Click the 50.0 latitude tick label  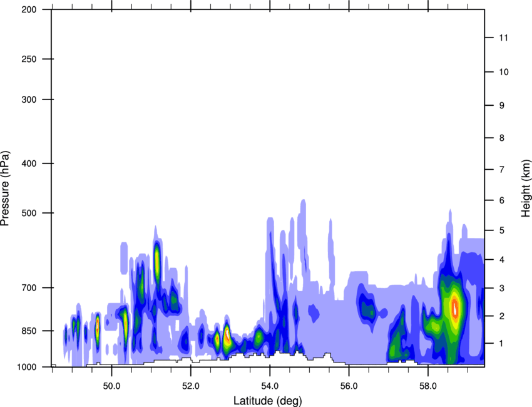(111, 386)
